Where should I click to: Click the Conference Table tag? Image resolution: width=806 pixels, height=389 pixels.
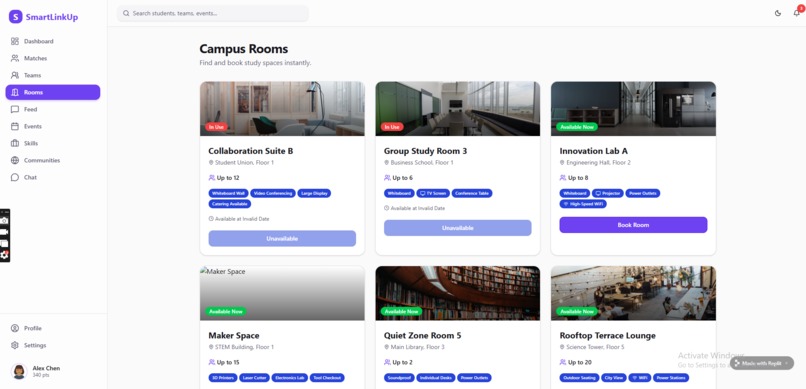point(472,193)
